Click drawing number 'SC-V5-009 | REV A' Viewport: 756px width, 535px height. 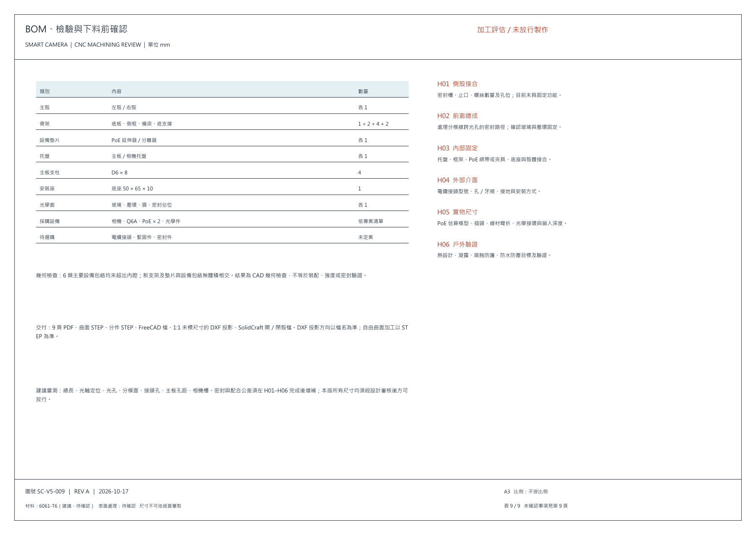(x=63, y=491)
